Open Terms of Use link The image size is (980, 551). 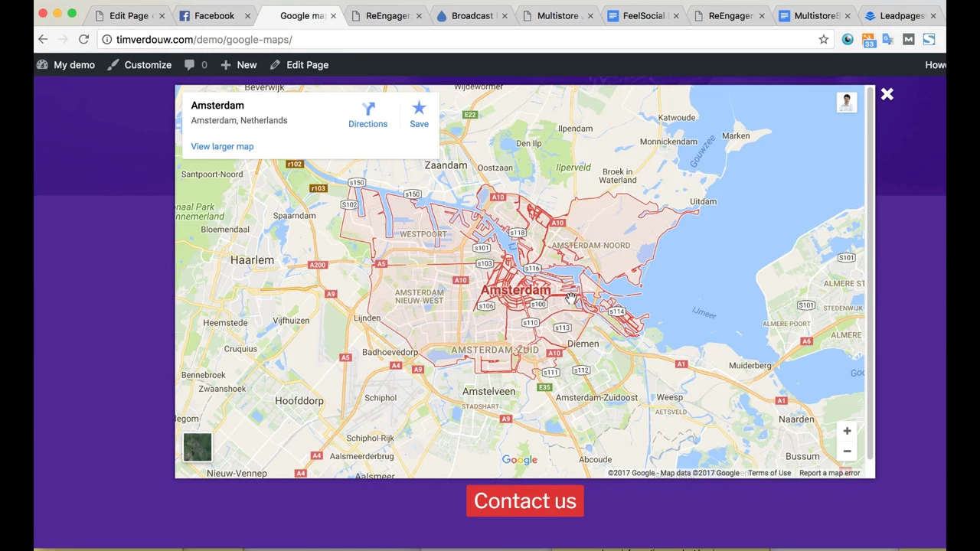tap(769, 473)
